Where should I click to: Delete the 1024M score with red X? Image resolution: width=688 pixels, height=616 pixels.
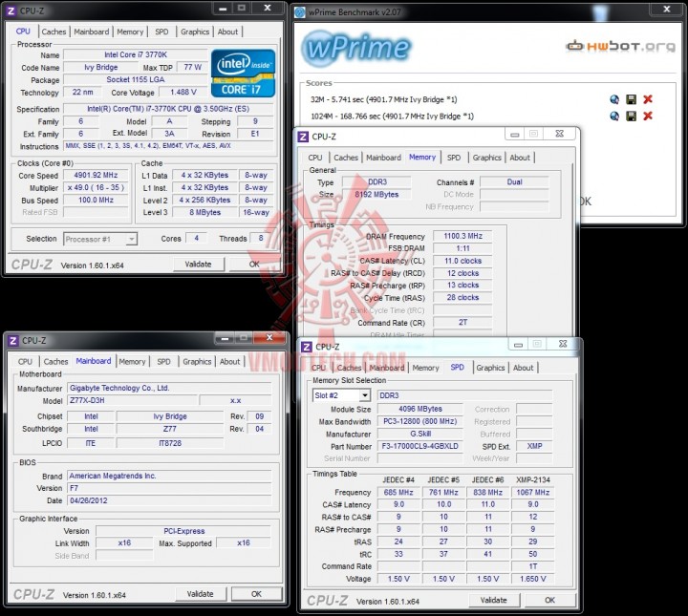648,116
